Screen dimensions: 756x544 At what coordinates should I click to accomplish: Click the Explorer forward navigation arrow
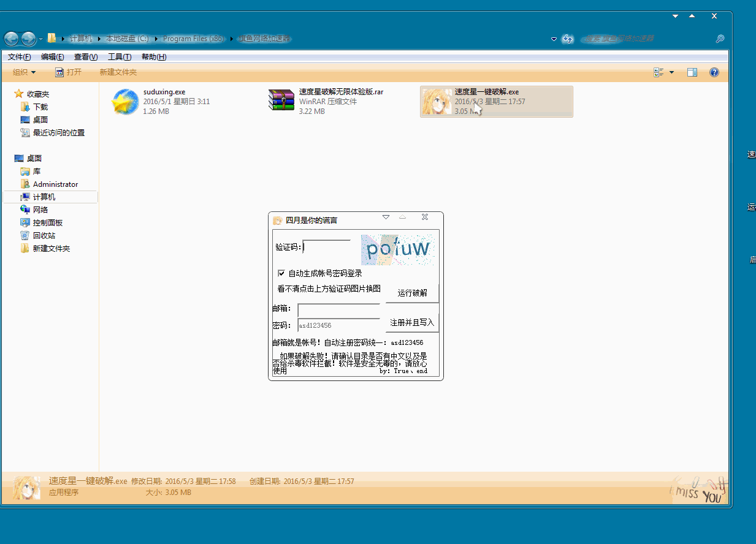point(28,39)
